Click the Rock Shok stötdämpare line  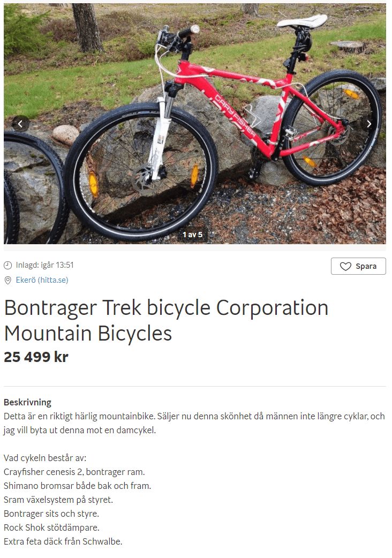pos(51,527)
